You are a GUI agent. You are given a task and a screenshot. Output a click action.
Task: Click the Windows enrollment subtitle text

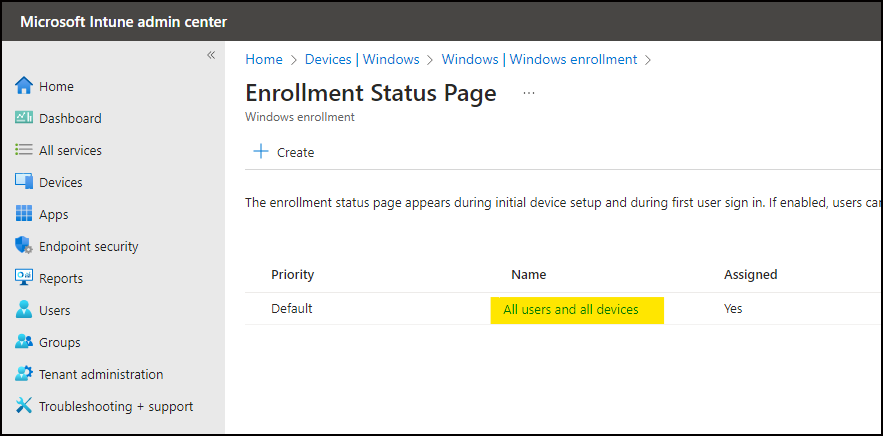pyautogui.click(x=300, y=117)
